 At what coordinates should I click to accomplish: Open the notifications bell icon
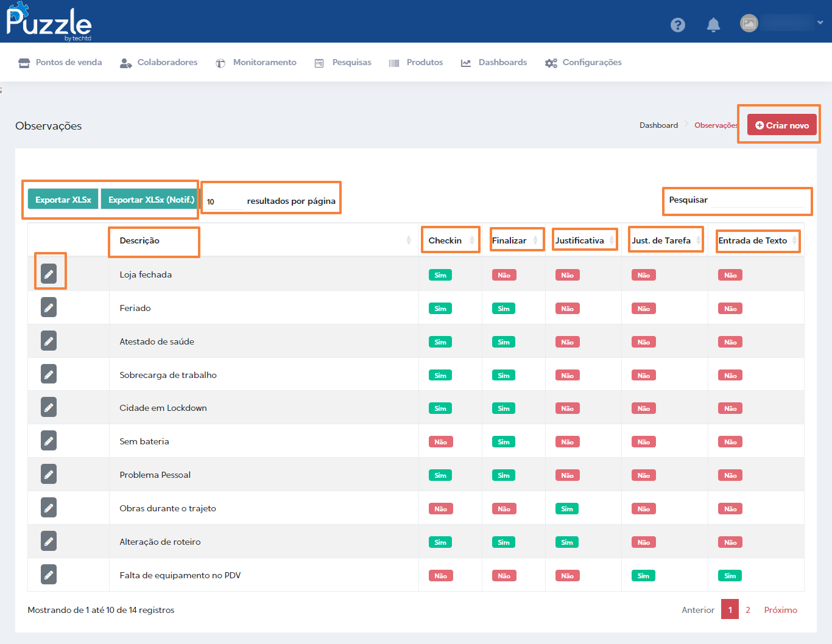(x=713, y=24)
